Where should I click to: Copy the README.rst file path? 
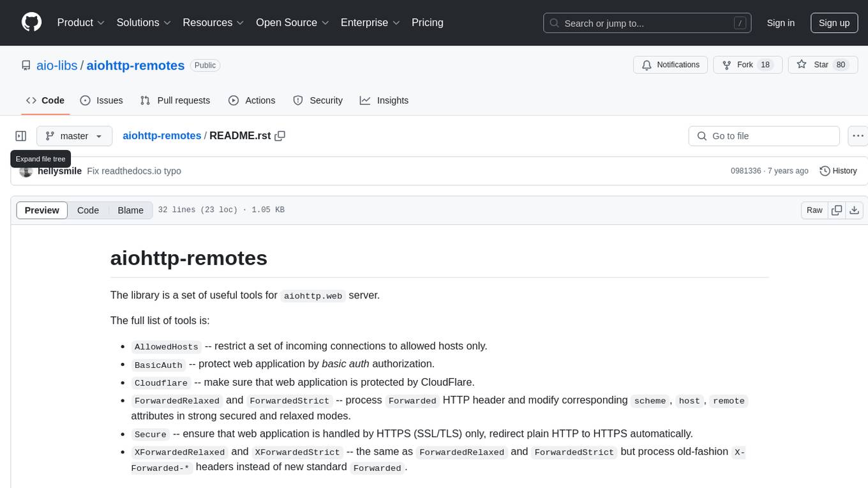coord(280,136)
